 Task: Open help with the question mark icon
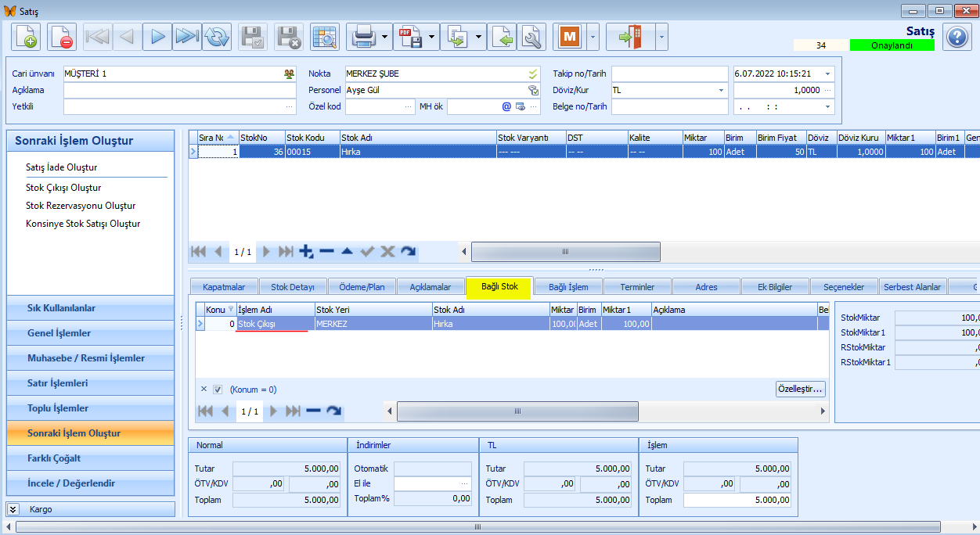click(x=957, y=37)
